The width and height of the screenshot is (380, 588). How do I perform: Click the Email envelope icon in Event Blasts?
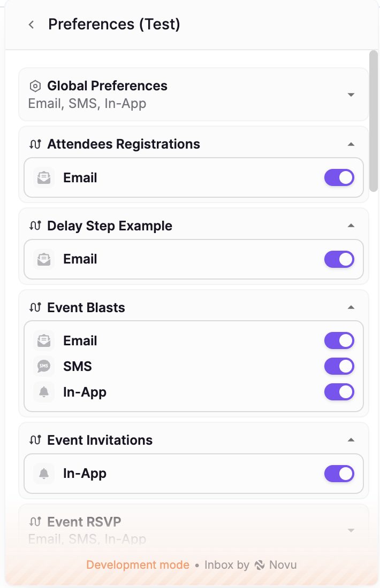43,341
